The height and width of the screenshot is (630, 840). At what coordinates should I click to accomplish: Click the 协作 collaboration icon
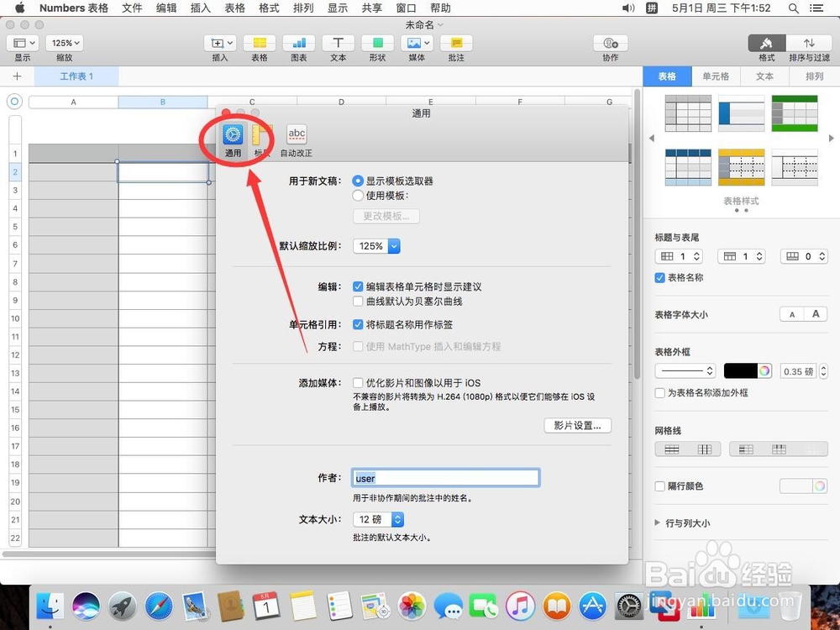(611, 44)
